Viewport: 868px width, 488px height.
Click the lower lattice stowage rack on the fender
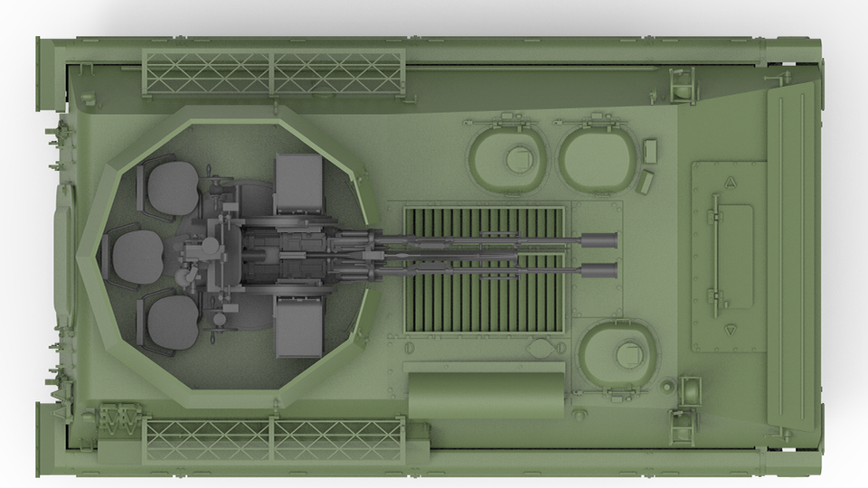[274, 439]
